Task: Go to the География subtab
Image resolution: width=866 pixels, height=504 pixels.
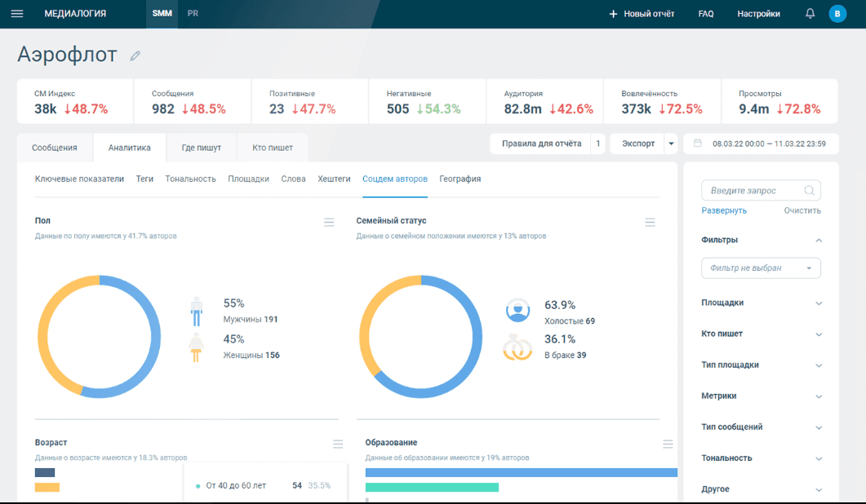Action: [x=460, y=179]
